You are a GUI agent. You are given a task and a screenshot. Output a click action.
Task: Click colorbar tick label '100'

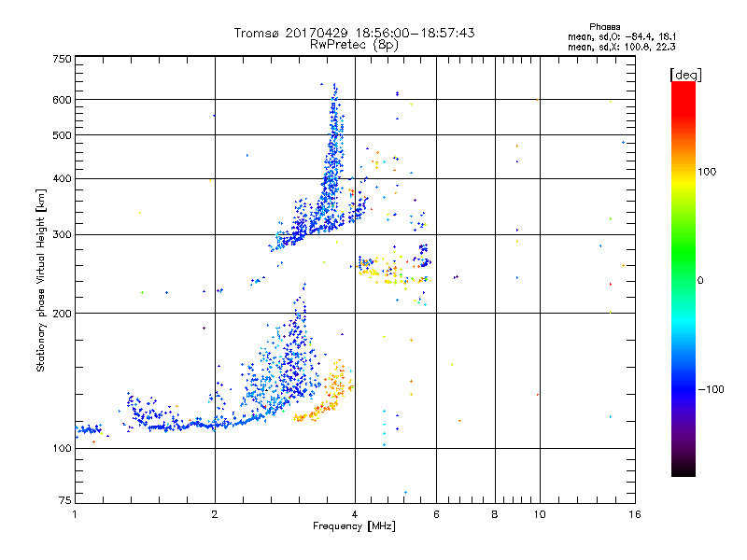point(707,172)
